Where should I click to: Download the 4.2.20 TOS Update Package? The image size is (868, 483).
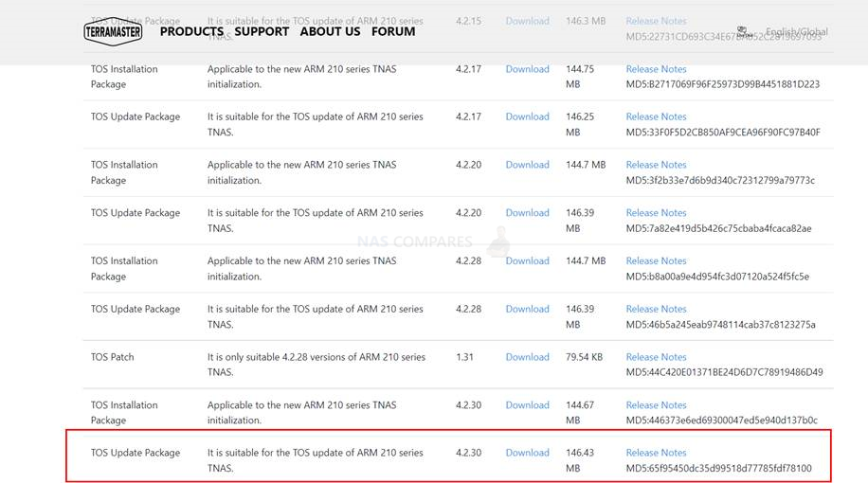coord(527,213)
